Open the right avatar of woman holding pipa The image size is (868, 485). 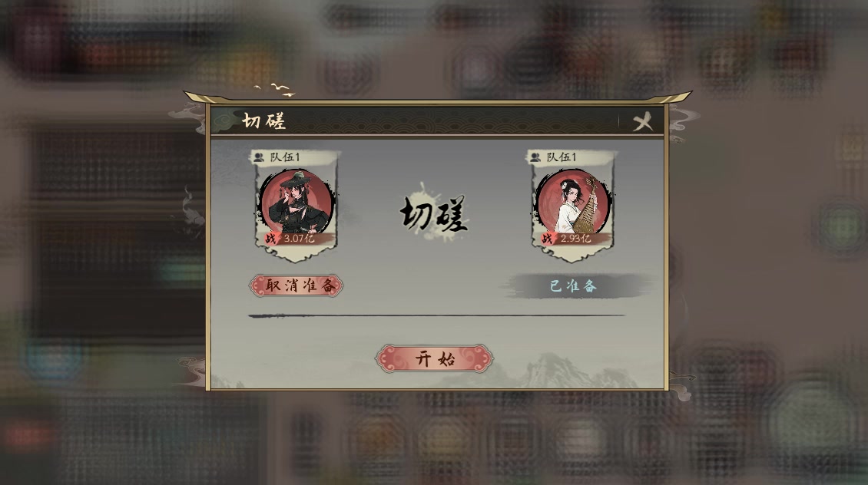click(574, 202)
